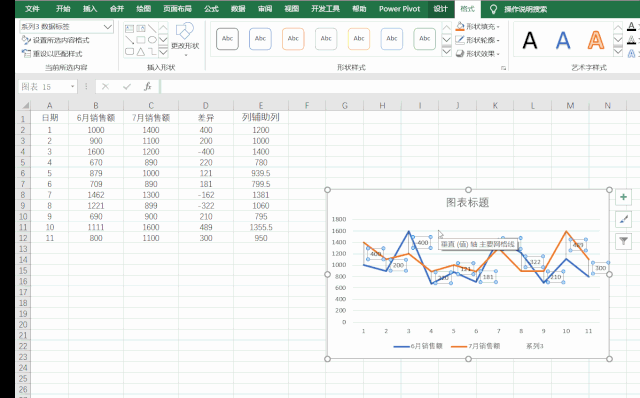Apply the gray outline Abc shape style
The height and width of the screenshot is (398, 640).
[326, 39]
